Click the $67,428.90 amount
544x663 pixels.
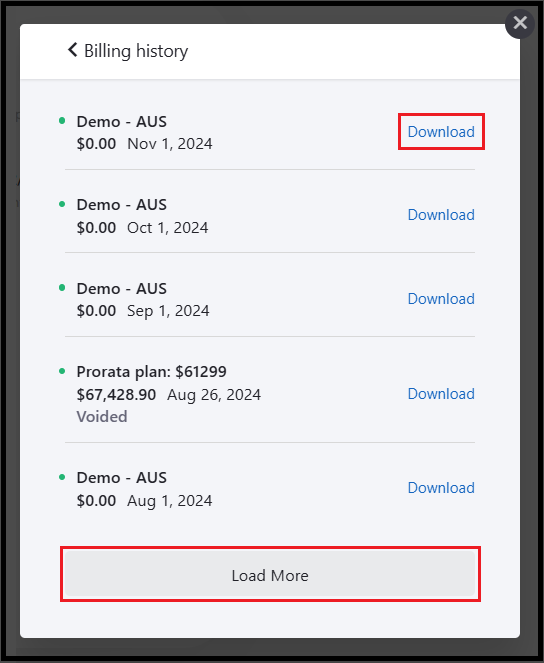pos(116,395)
